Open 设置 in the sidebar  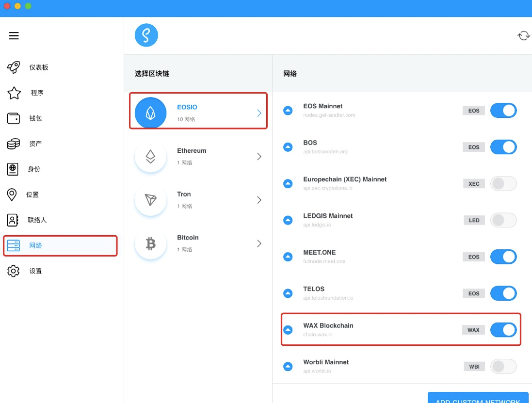point(35,271)
